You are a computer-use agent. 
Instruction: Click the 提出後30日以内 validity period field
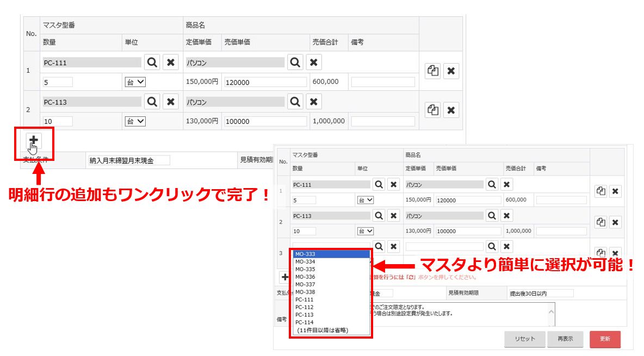tap(540, 293)
